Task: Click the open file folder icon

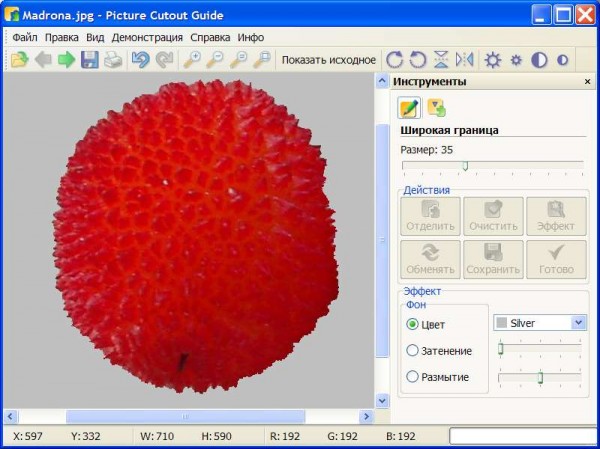Action: coord(19,60)
